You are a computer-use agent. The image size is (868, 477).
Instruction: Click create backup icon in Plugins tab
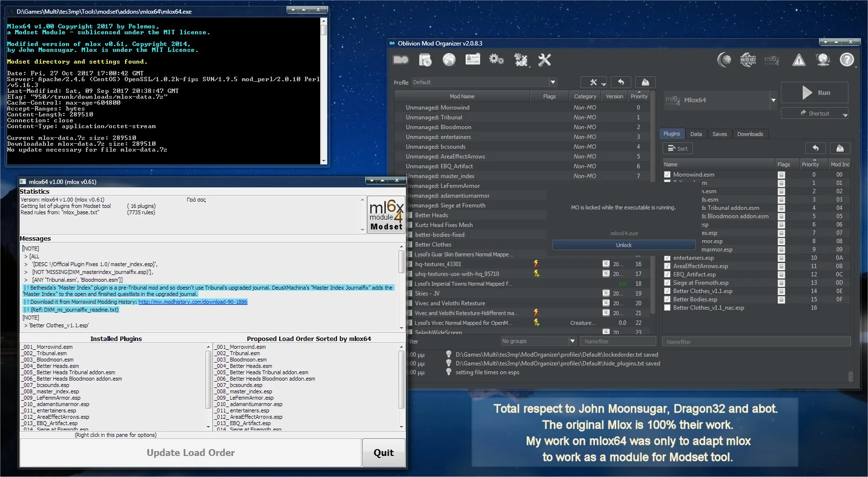(840, 148)
